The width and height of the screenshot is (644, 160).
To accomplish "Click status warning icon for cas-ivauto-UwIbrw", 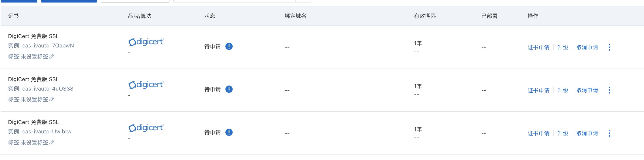I will coord(229,132).
